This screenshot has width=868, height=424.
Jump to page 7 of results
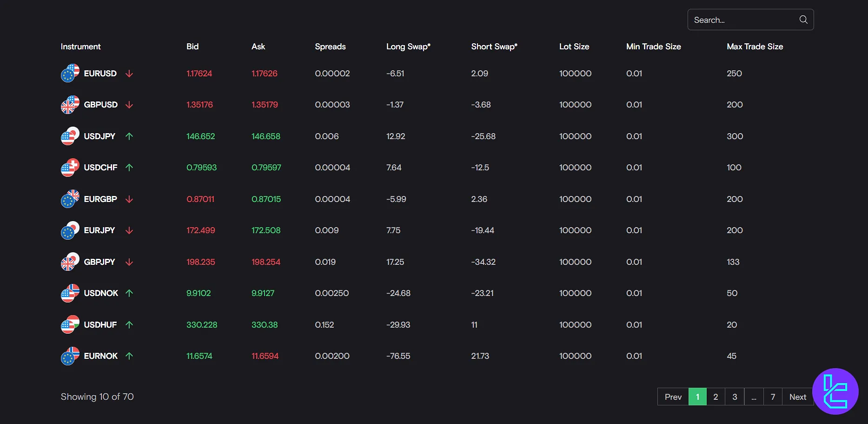(773, 397)
